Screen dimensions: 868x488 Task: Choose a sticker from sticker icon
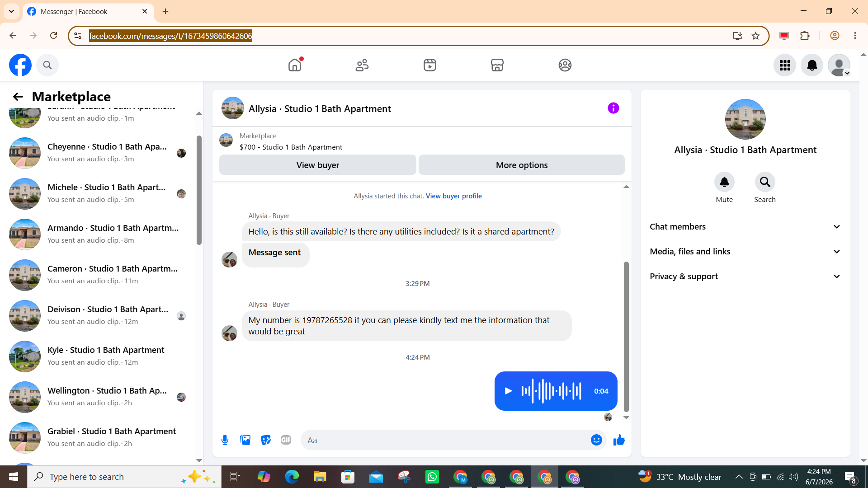pos(265,440)
